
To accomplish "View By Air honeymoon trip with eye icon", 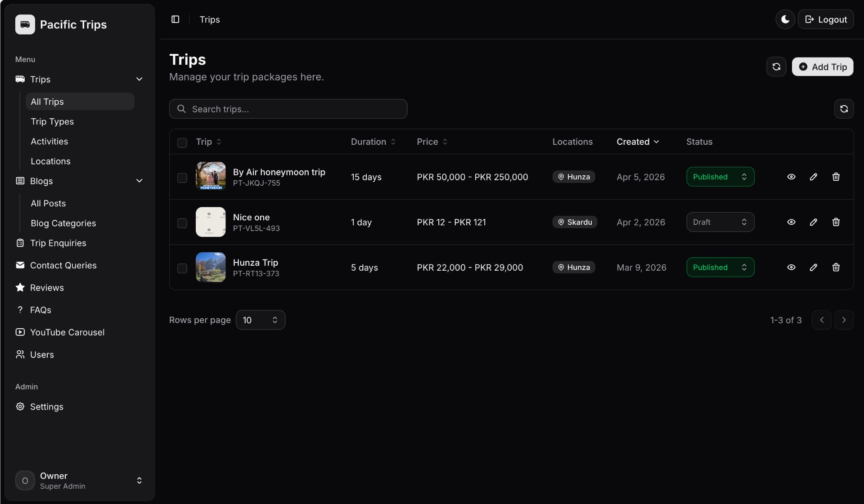I will (x=791, y=177).
